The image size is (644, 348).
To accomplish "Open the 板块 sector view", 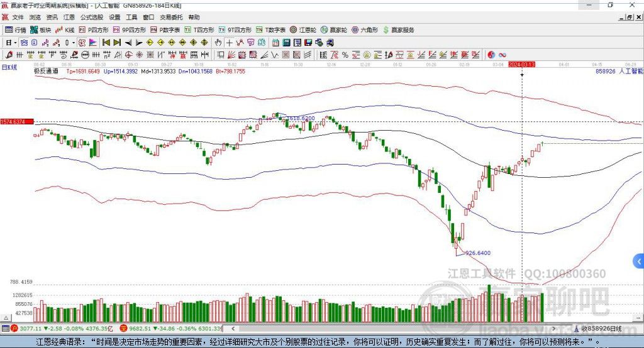I will [40, 30].
